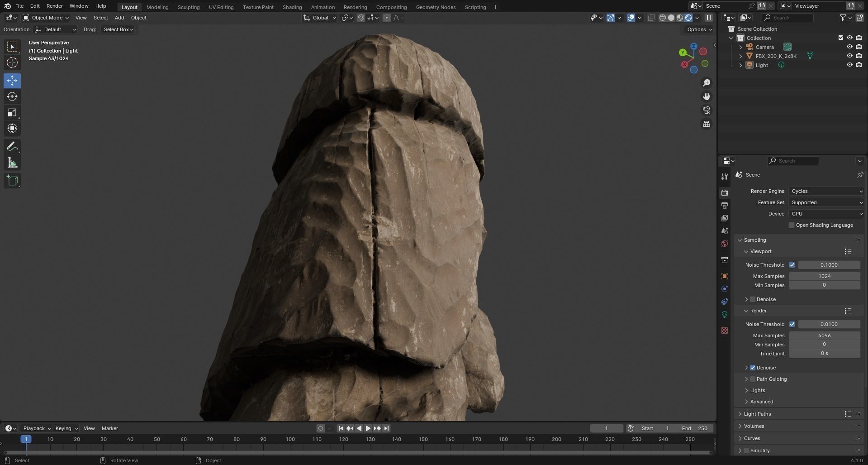Activate the Move tool
This screenshot has width=868, height=465.
(x=12, y=81)
